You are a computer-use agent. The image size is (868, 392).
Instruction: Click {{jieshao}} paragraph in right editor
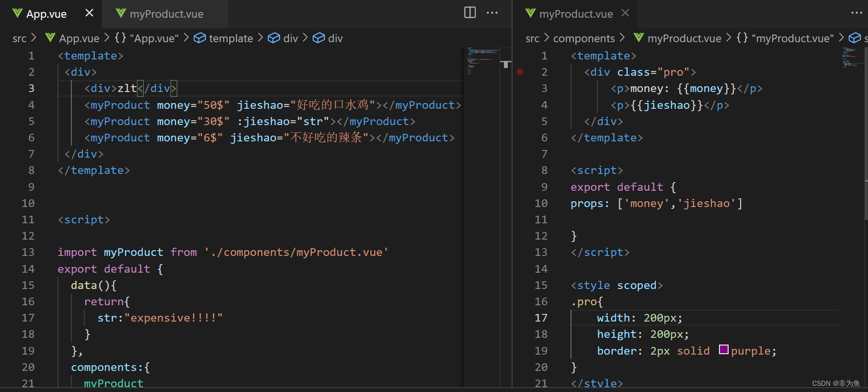[670, 105]
